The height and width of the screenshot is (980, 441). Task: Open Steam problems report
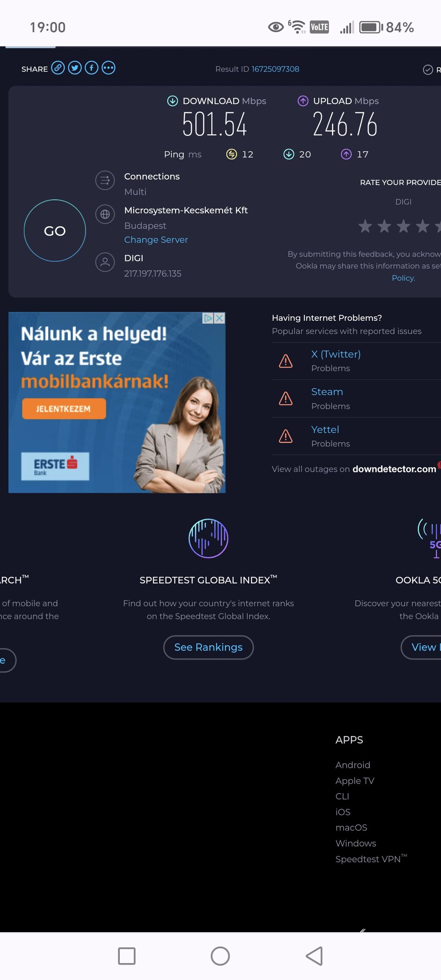327,392
